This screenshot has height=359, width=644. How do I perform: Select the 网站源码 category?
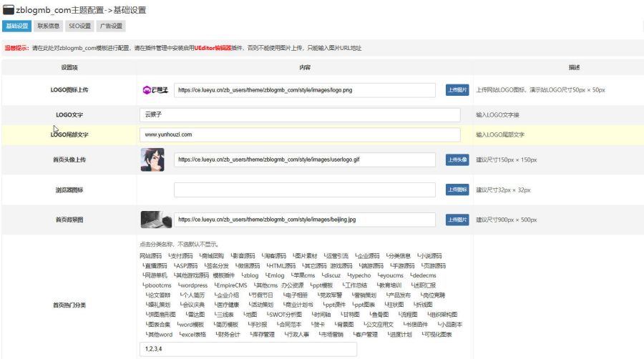click(151, 256)
